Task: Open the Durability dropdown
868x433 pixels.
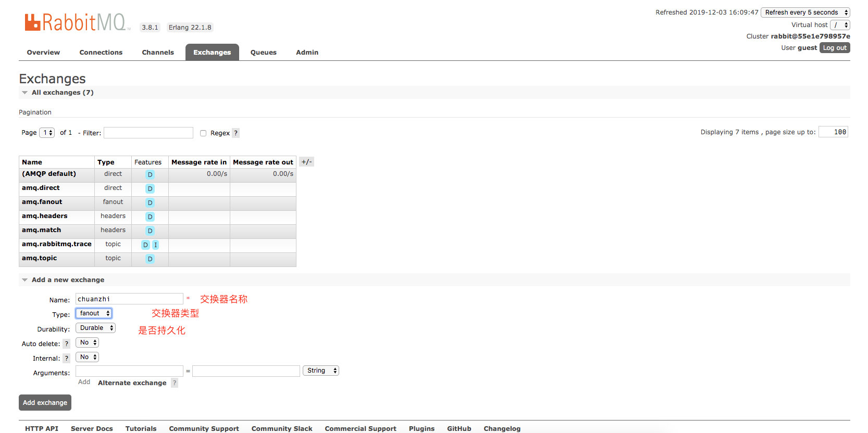Action: pos(95,328)
